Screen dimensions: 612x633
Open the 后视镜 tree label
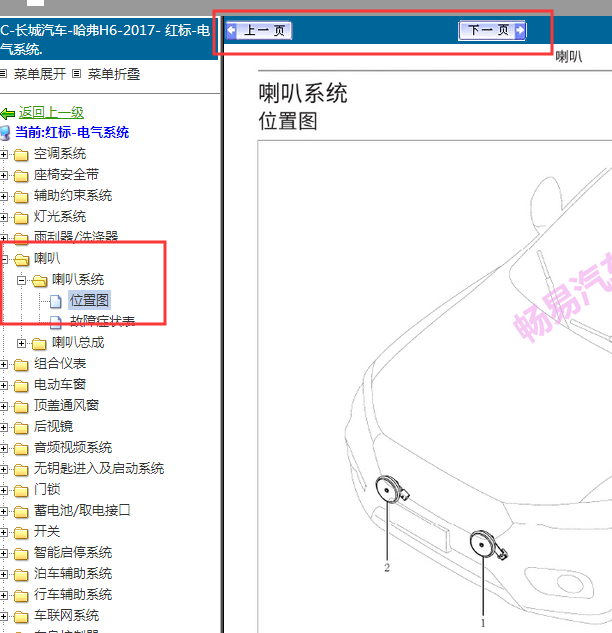click(x=53, y=426)
